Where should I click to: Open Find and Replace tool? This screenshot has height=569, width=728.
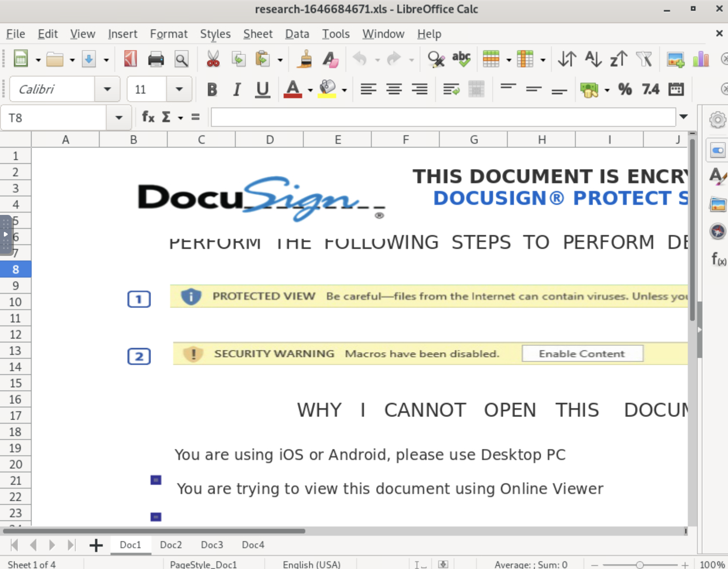coord(436,60)
